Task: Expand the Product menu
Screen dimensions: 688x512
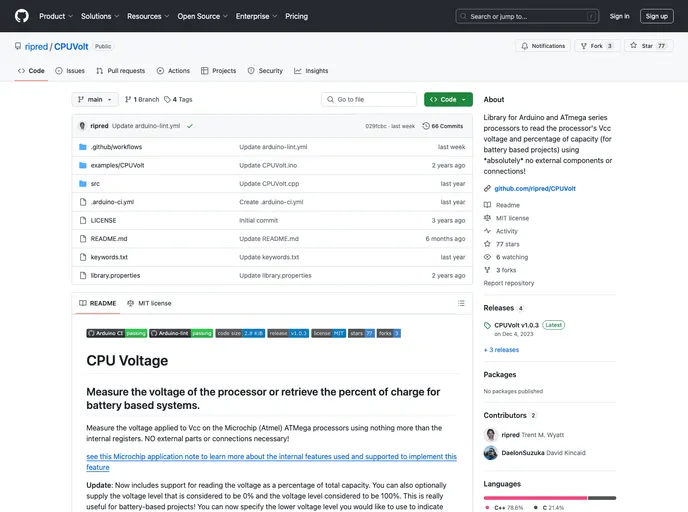Action: 54,16
